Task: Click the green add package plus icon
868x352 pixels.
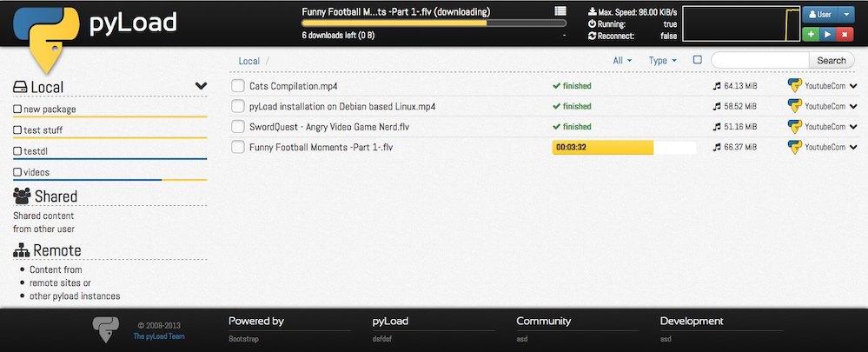Action: click(810, 34)
